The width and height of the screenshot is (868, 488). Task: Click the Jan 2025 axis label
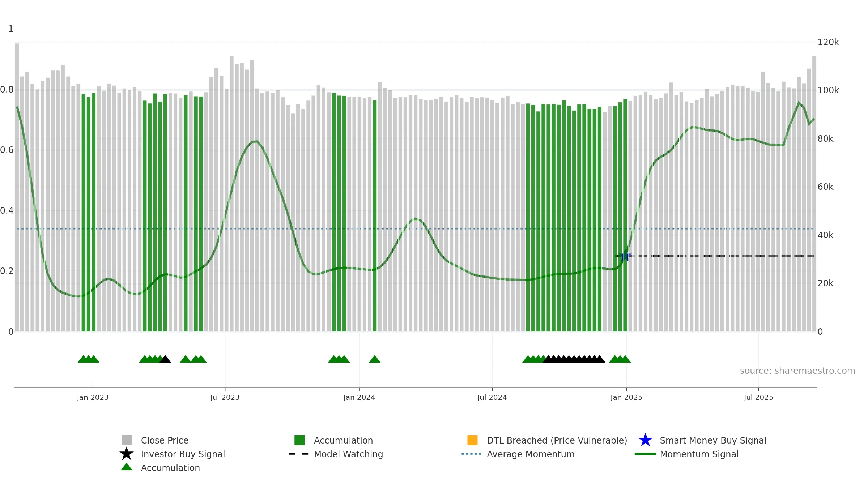626,398
